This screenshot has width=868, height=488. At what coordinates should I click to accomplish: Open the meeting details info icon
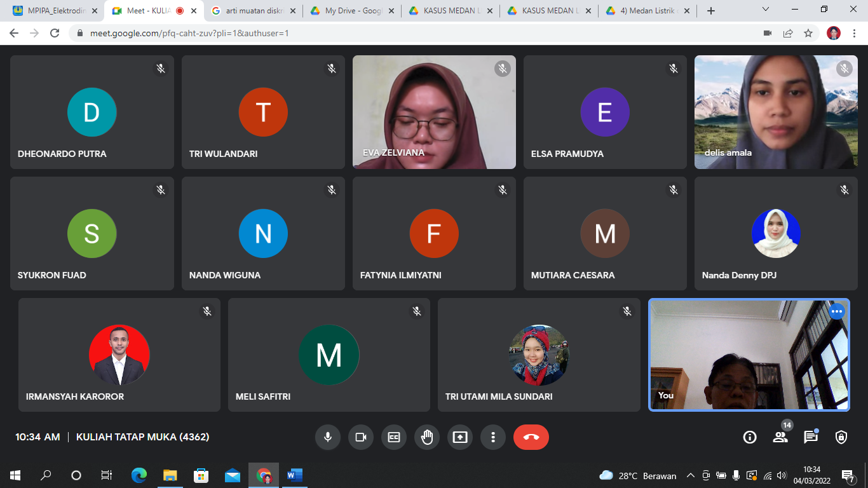[750, 437]
